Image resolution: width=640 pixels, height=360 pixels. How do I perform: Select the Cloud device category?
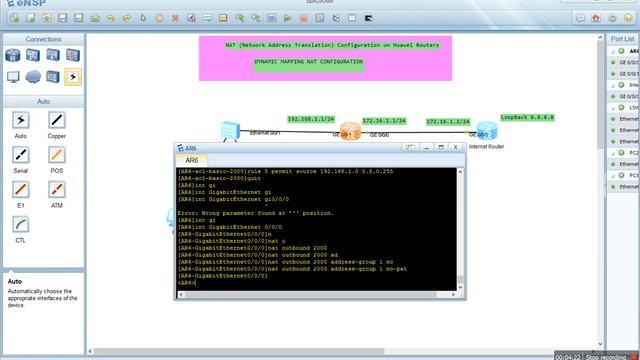point(33,77)
